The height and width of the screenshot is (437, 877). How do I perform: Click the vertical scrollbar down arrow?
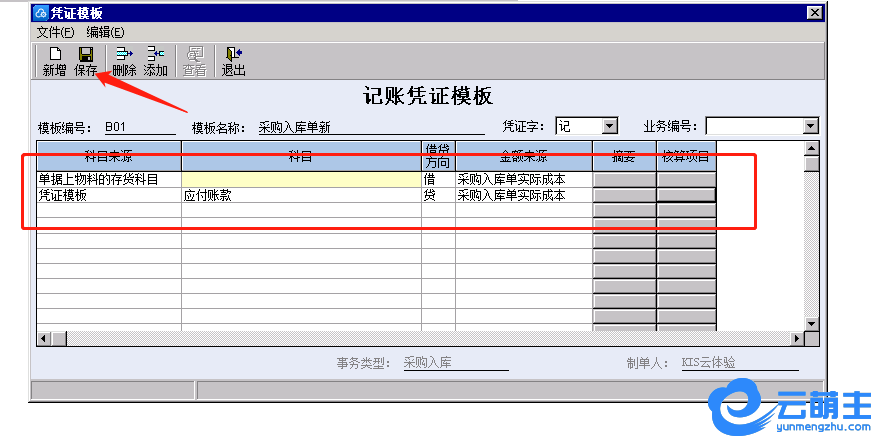pos(812,325)
